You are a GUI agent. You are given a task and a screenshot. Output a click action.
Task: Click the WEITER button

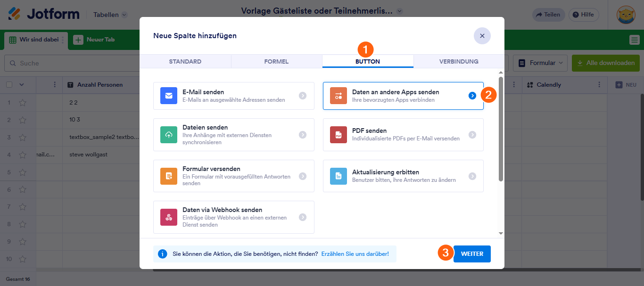472,254
